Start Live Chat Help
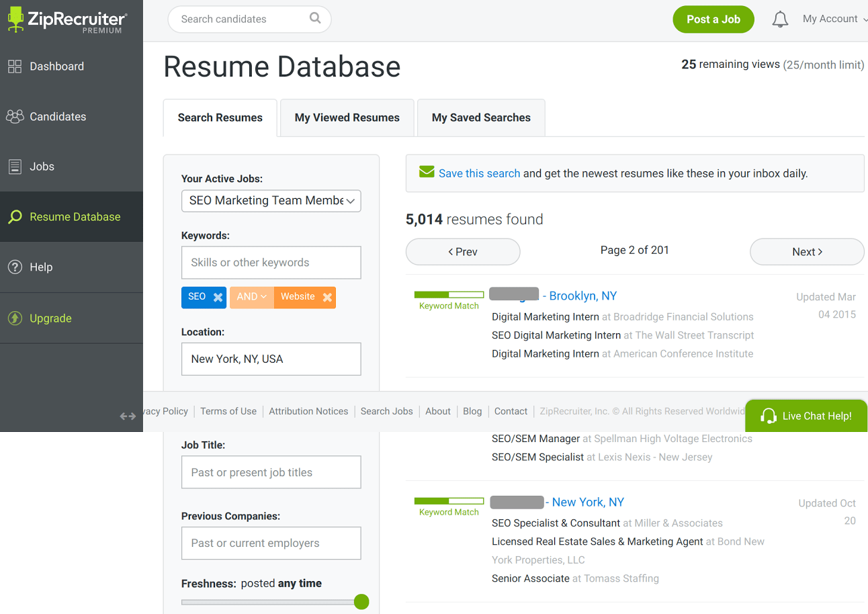 806,416
